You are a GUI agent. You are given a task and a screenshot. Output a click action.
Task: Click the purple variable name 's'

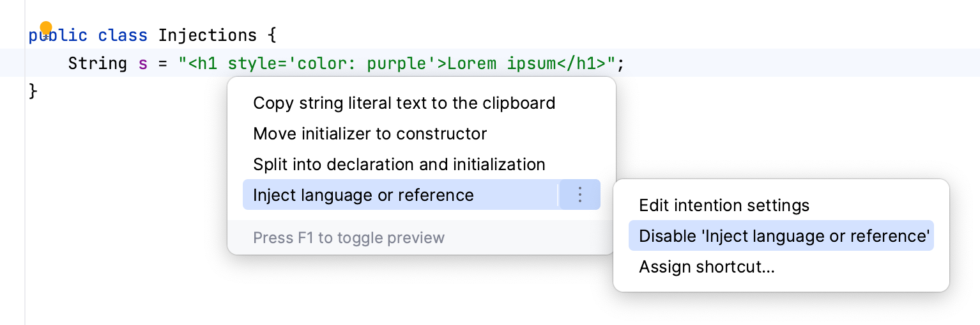coord(142,63)
